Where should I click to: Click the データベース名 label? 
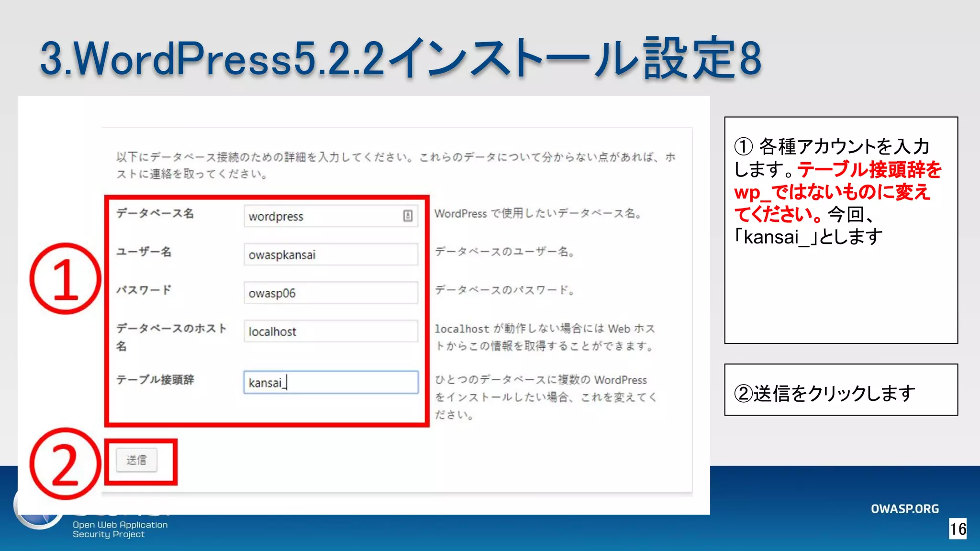[x=155, y=213]
